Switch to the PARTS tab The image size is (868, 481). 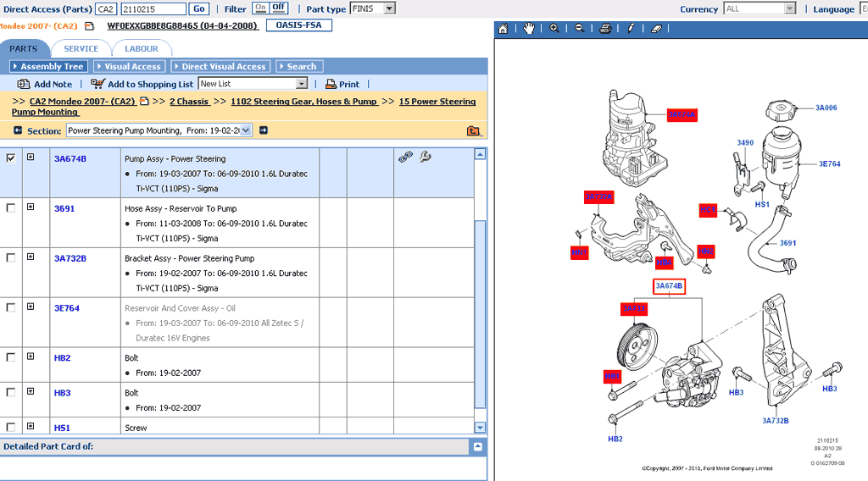point(23,48)
